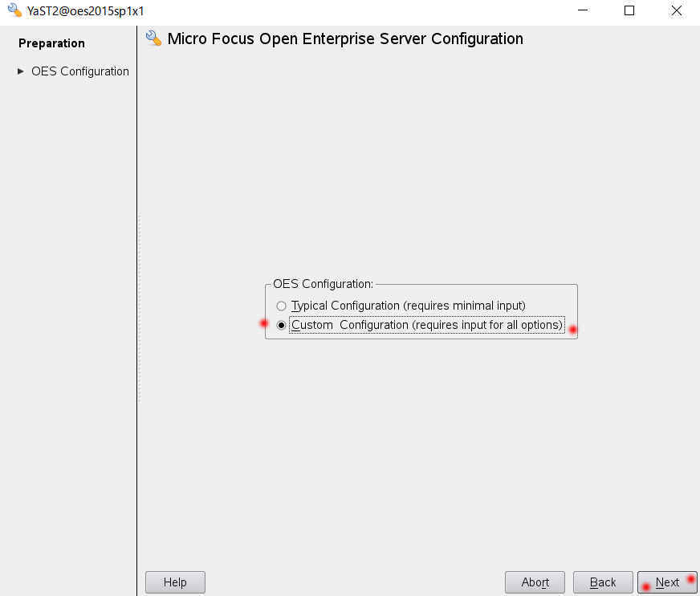700x596 pixels.
Task: Maximize the YaST2 window
Action: 629,10
